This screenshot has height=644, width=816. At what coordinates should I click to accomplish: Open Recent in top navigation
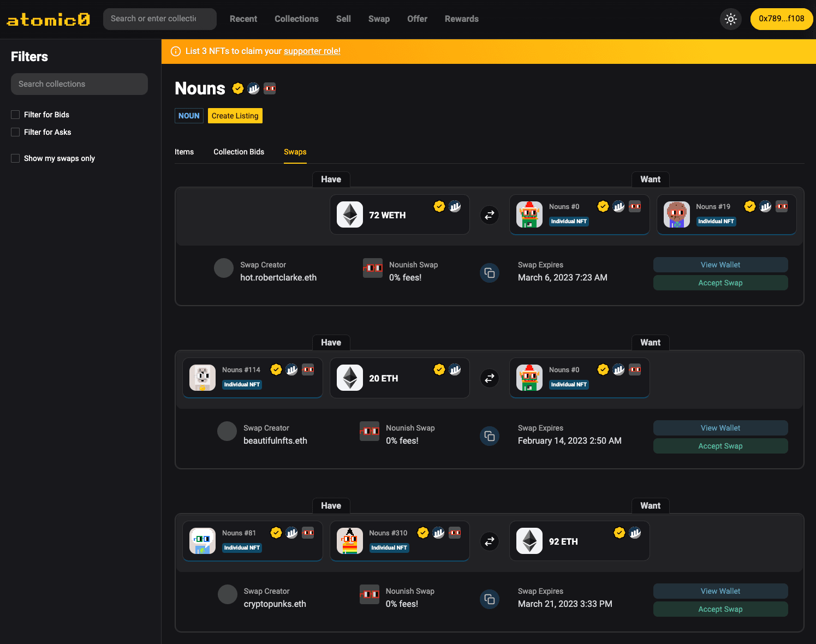(243, 19)
